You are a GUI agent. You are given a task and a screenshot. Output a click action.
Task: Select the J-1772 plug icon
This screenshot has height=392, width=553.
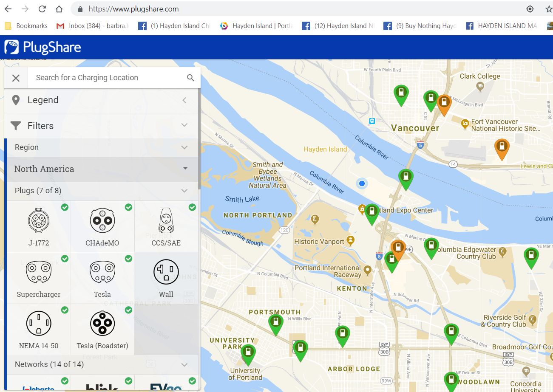point(38,221)
